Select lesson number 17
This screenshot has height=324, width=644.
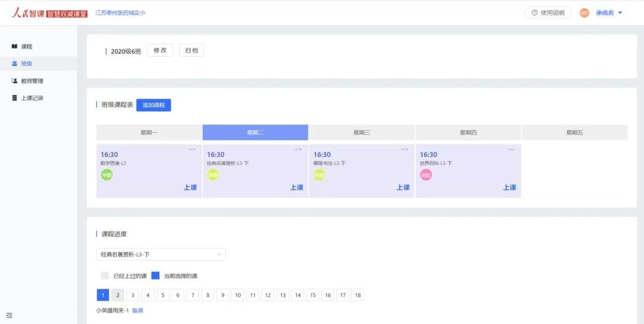click(x=342, y=295)
